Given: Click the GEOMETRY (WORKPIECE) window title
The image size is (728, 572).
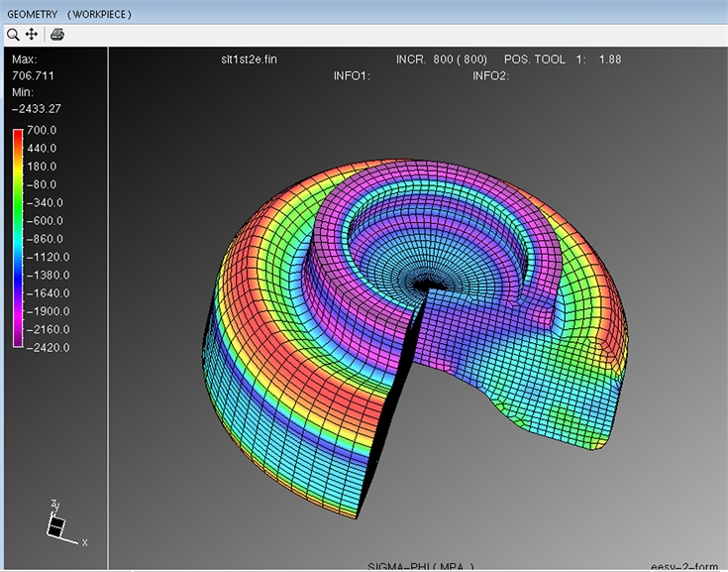Looking at the screenshot, I should (68, 14).
